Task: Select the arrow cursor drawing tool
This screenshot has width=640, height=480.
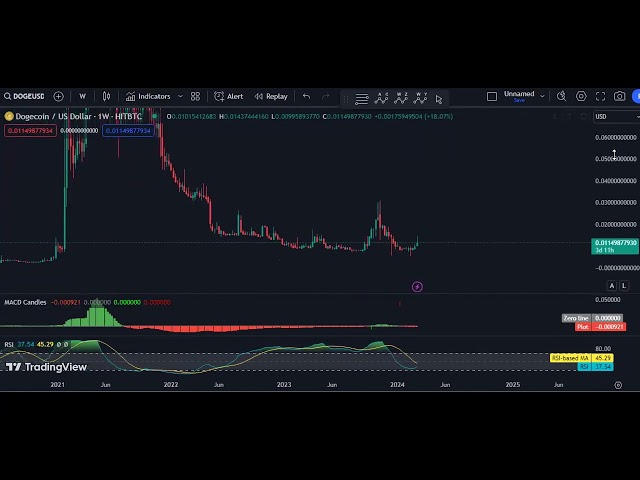Action: tap(439, 99)
